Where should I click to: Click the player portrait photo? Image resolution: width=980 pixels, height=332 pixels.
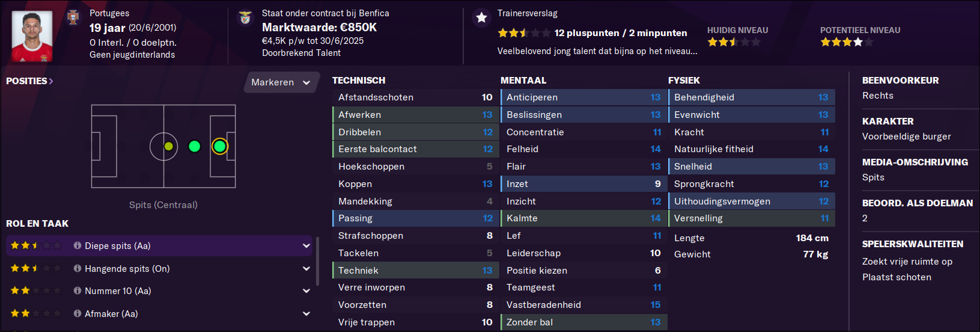32,36
